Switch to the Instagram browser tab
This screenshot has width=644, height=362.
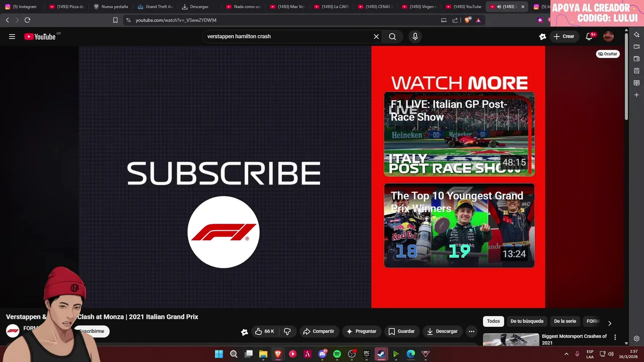tap(22, 7)
